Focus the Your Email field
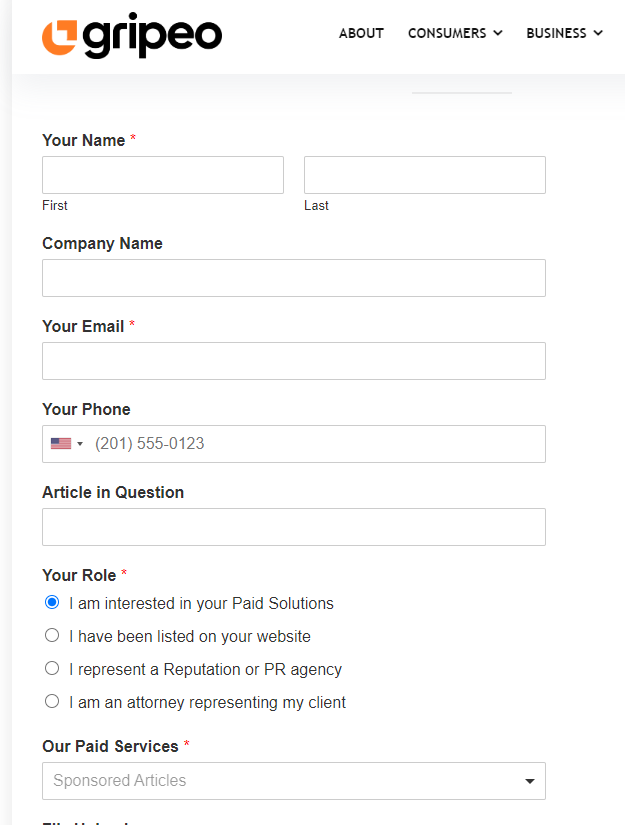The height and width of the screenshot is (825, 625). click(294, 361)
